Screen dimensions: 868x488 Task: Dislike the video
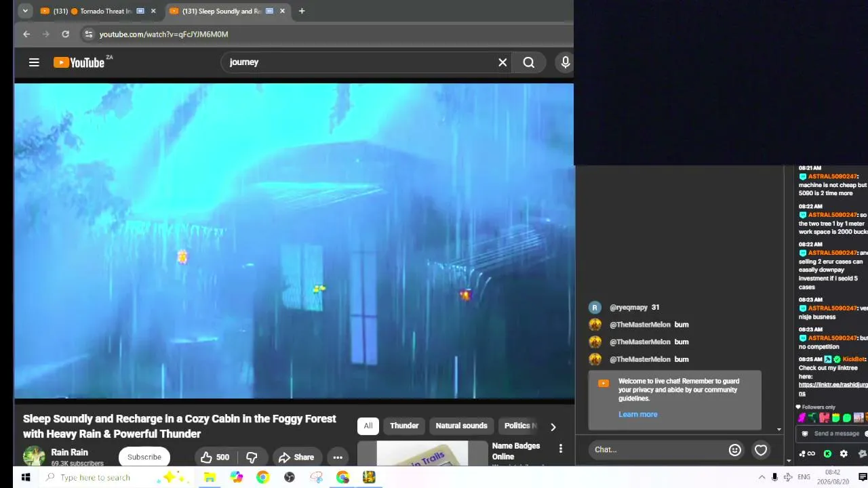pyautogui.click(x=252, y=457)
